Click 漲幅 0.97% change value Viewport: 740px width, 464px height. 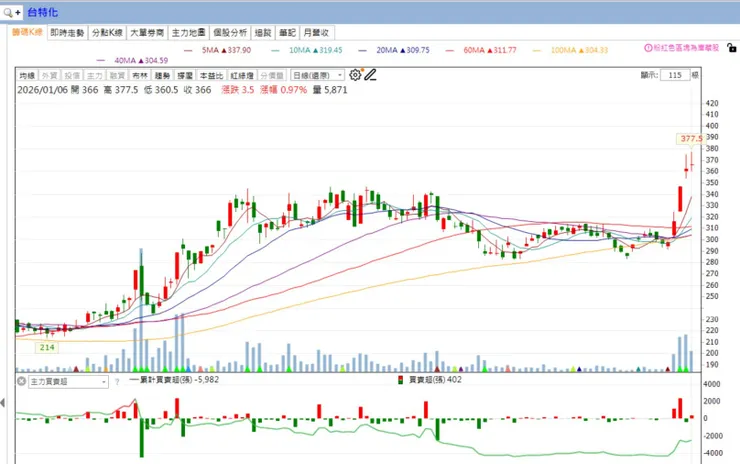[283, 90]
